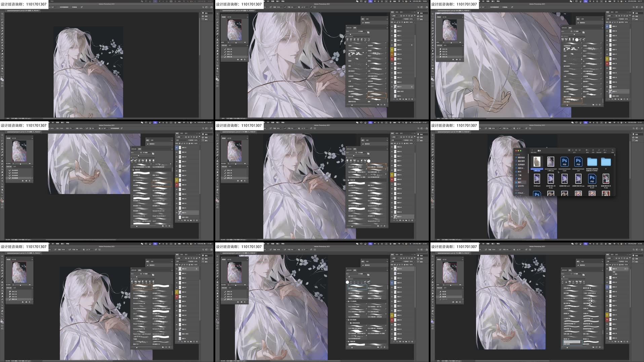
Task: Open the 3D menu in middle-left frame
Action: [x=53, y=122]
